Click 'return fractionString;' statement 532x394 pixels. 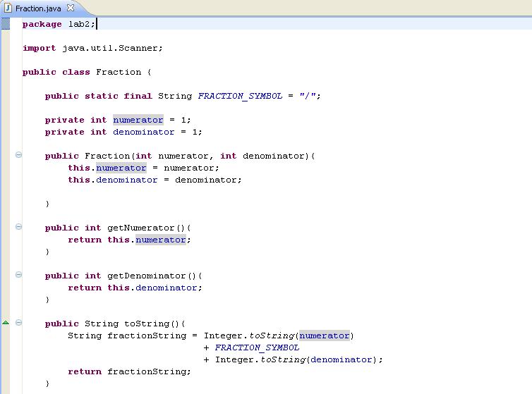pyautogui.click(x=129, y=371)
